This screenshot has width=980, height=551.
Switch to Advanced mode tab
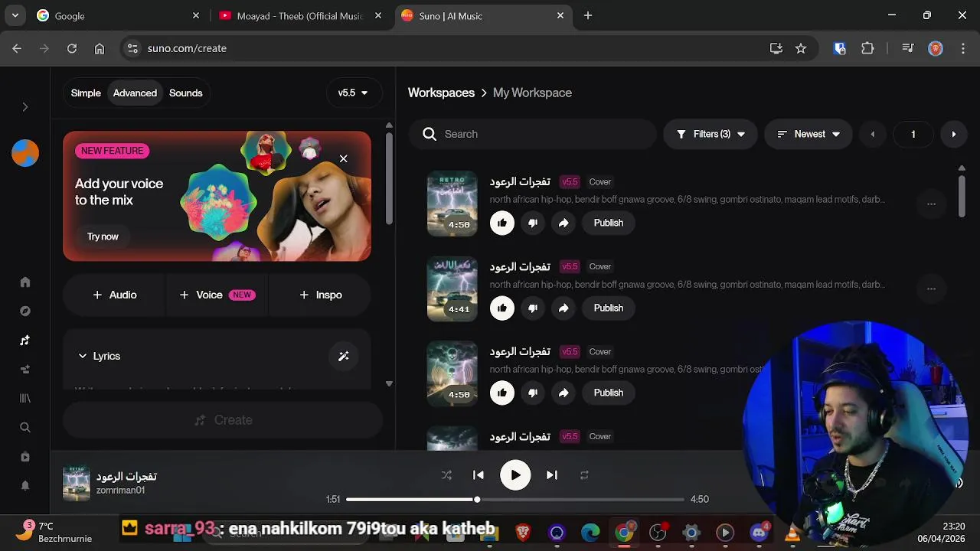point(135,93)
